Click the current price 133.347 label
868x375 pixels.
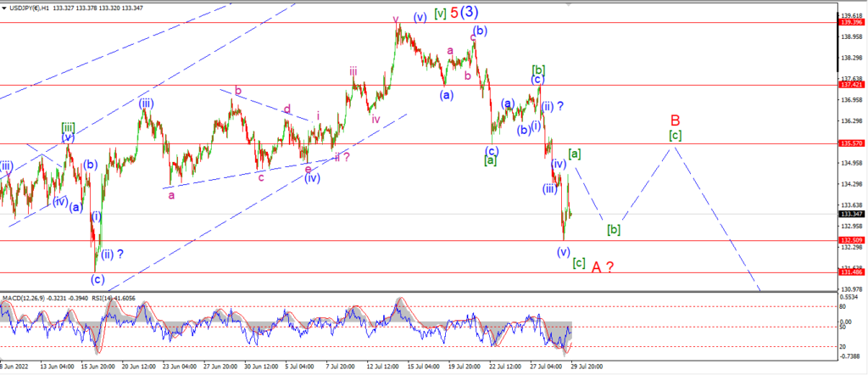point(852,214)
